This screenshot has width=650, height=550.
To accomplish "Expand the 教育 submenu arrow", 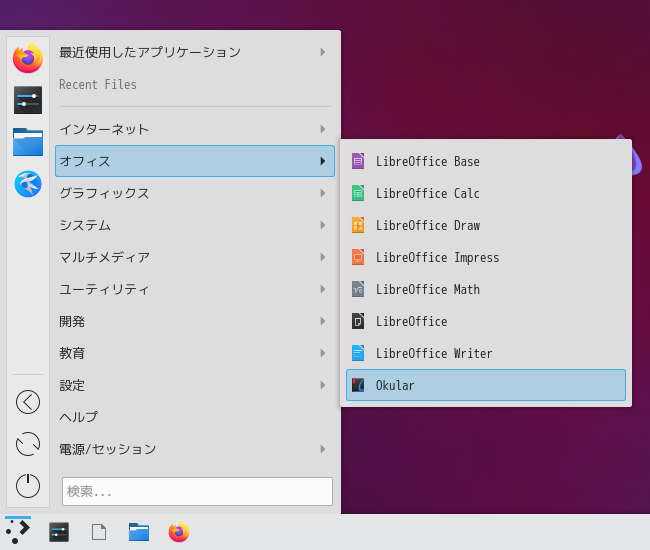I will tap(323, 353).
